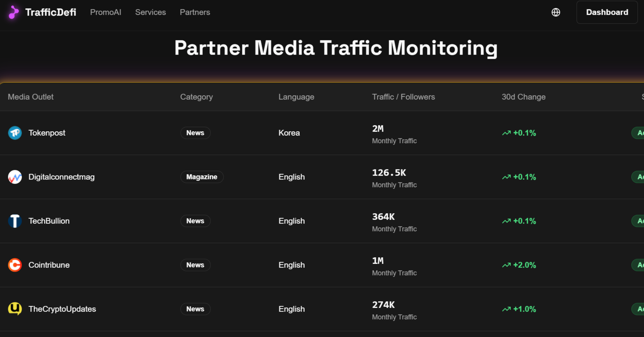This screenshot has width=644, height=337.
Task: Click the Digitalconnectmag outlet icon
Action: tap(15, 176)
